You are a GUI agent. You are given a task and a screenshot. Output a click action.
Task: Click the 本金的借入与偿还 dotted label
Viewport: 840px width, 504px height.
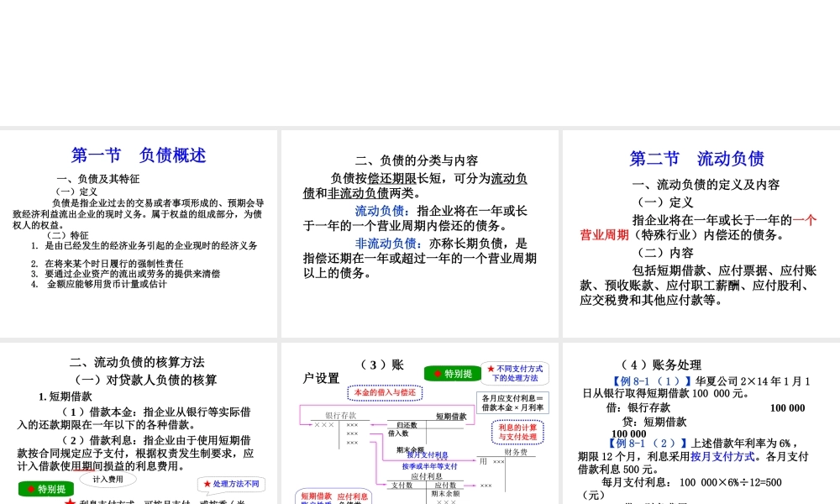(x=384, y=392)
